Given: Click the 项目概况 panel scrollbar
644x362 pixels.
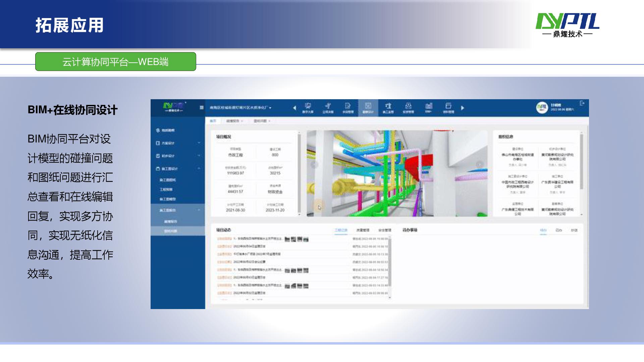Looking at the screenshot, I should tap(299, 173).
